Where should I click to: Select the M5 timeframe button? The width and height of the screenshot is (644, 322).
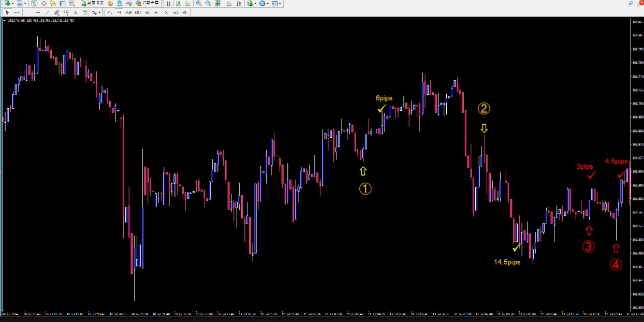[x=119, y=12]
